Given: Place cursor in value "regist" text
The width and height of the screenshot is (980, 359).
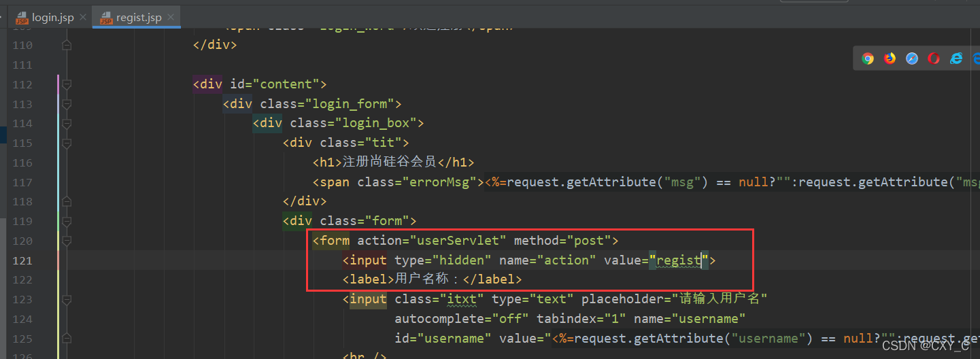Looking at the screenshot, I should tap(678, 260).
